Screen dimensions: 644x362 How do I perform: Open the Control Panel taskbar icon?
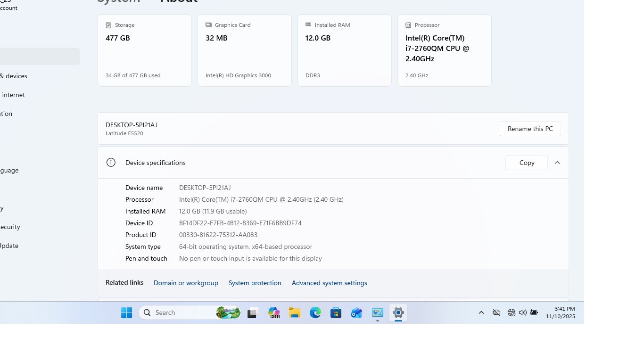click(x=378, y=313)
